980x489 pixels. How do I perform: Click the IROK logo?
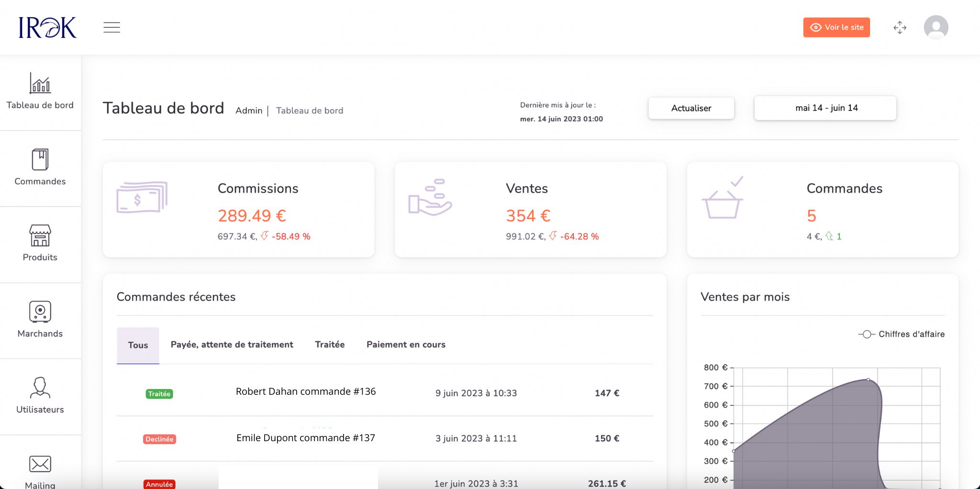pyautogui.click(x=47, y=27)
